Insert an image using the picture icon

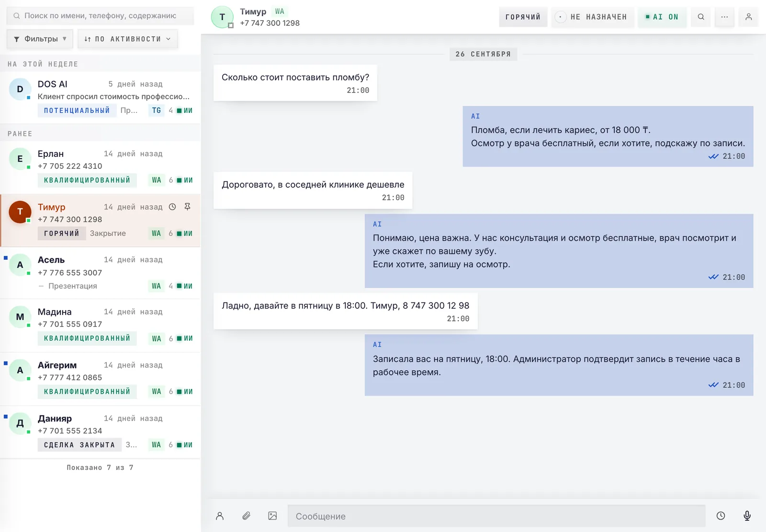[x=272, y=516]
